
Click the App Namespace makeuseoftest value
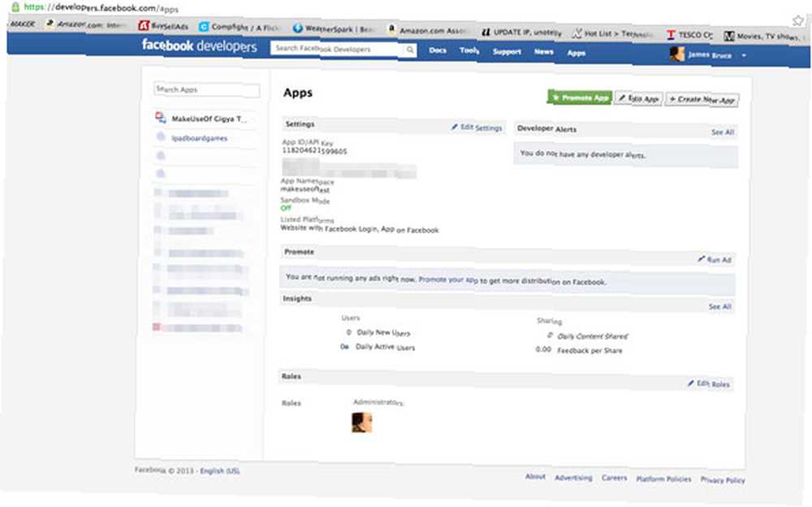pos(305,190)
